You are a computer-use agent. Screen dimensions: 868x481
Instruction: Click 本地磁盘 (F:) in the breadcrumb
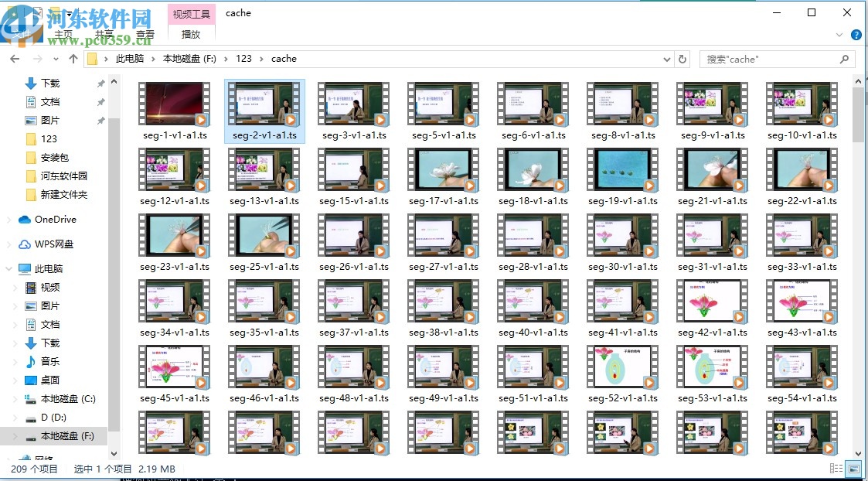pyautogui.click(x=189, y=59)
